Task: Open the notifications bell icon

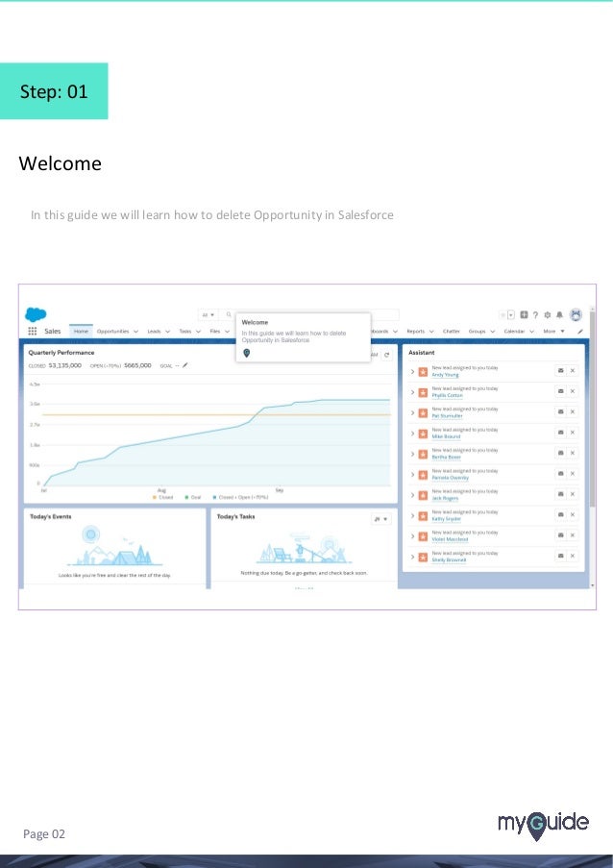Action: (x=559, y=314)
